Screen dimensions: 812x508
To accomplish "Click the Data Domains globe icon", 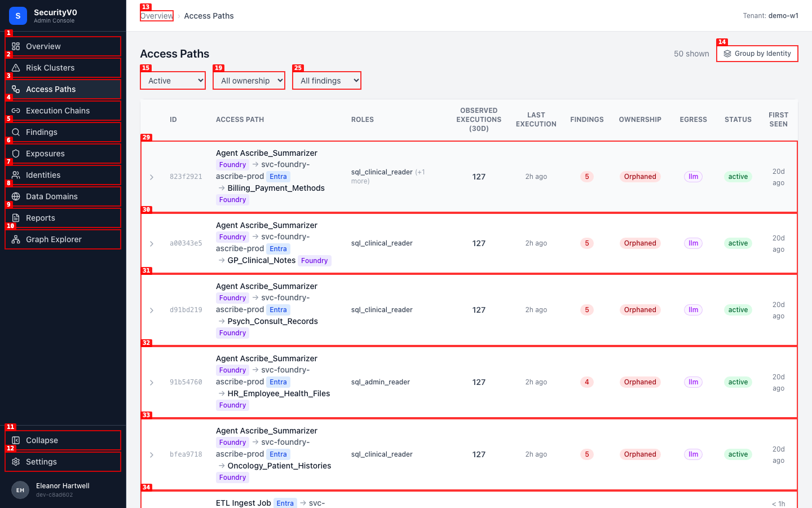I will pos(16,196).
